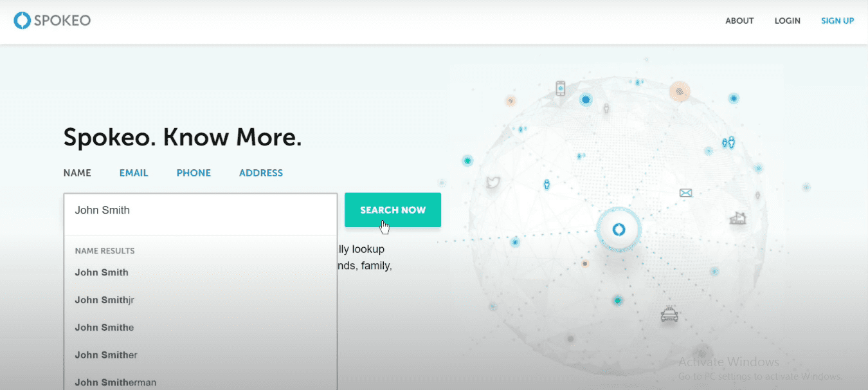This screenshot has width=868, height=390.
Task: Click the Spokeo logo in the header
Action: (52, 21)
